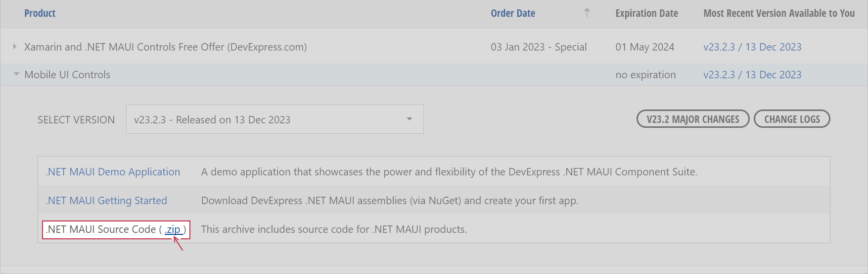Click the version dropdown arrow icon
The width and height of the screenshot is (868, 274).
[x=410, y=119]
